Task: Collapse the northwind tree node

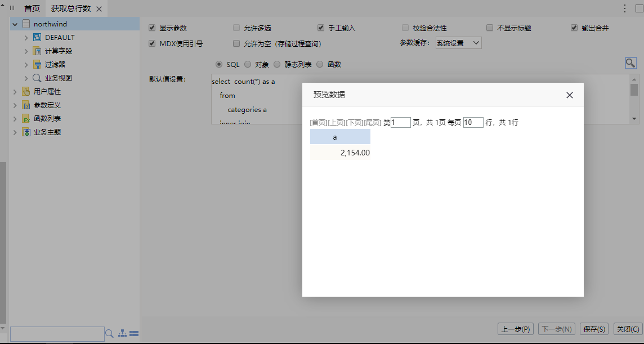Action: point(15,24)
